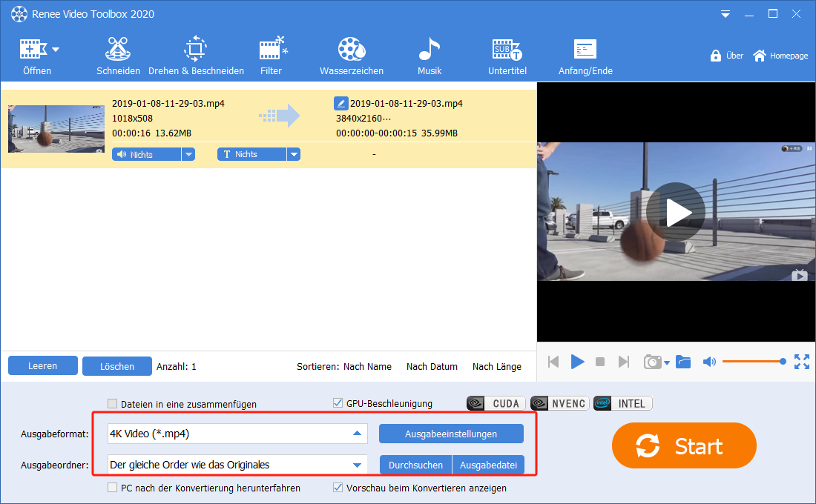The height and width of the screenshot is (504, 816).
Task: Click the Anzahl: 1 count label
Action: tap(177, 367)
